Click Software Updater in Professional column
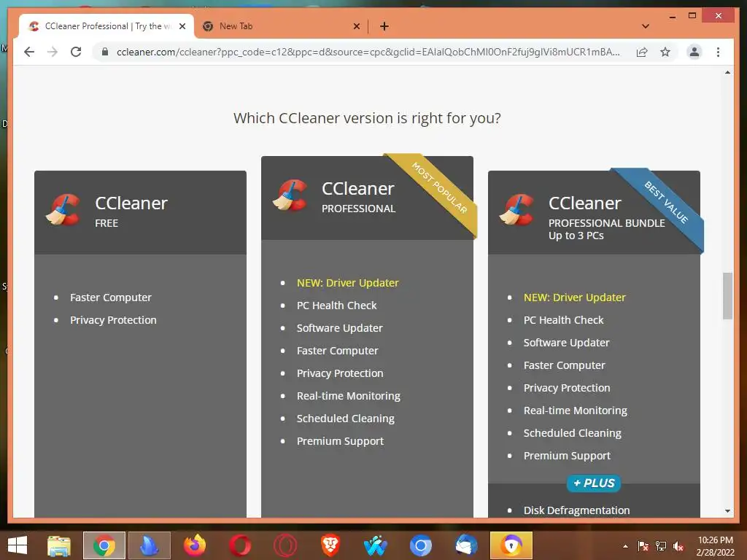Screen dimensions: 747x560 pyautogui.click(x=340, y=328)
